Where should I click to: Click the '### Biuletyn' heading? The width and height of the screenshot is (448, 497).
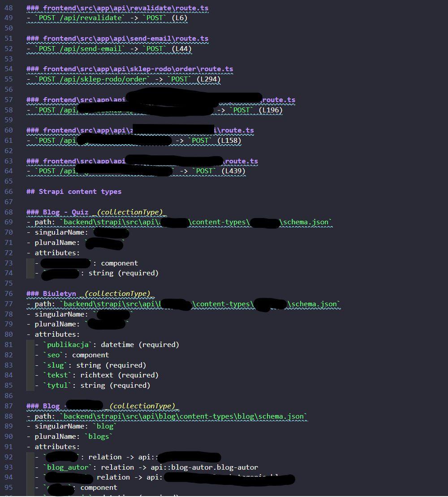tap(52, 294)
